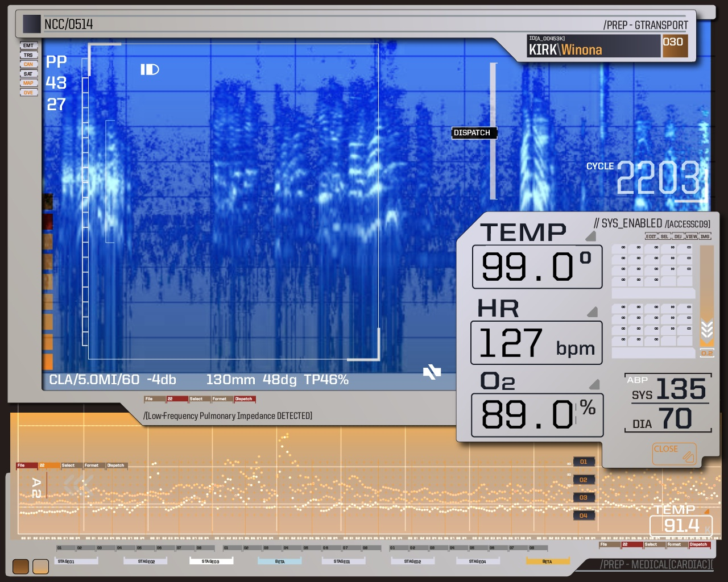Expand the HR readout corner triangle
Viewport: 728px width, 582px height.
593,311
